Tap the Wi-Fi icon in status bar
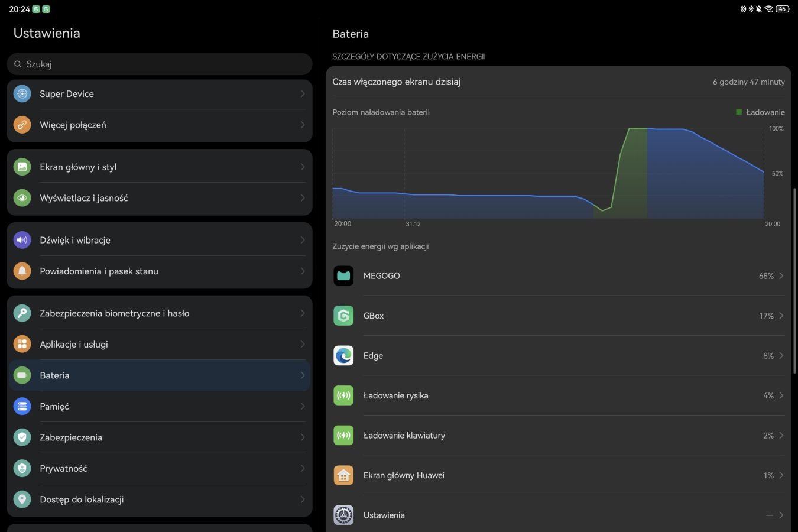 pyautogui.click(x=769, y=9)
